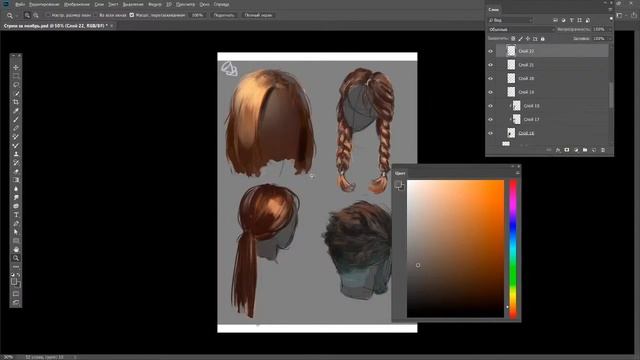640x360 pixels.
Task: Enable 'Настр. размер окон' checkbox
Action: click(x=48, y=15)
